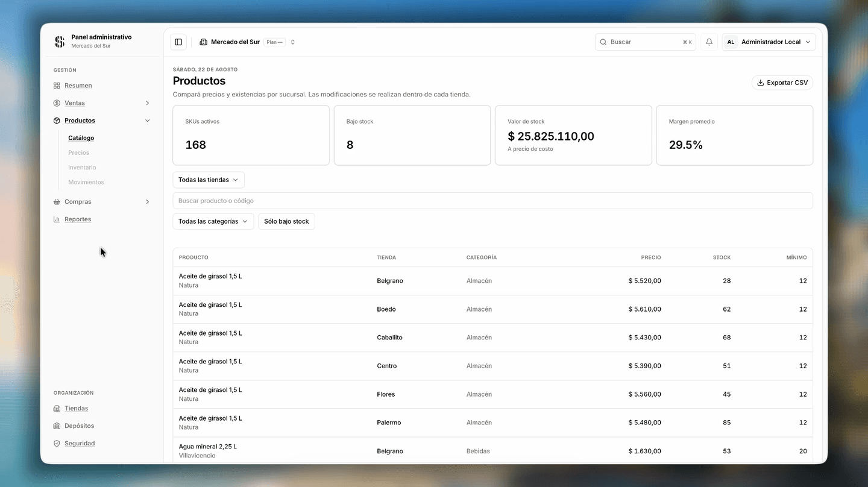Click the Exportar CSV button
The height and width of the screenshot is (487, 868).
782,83
